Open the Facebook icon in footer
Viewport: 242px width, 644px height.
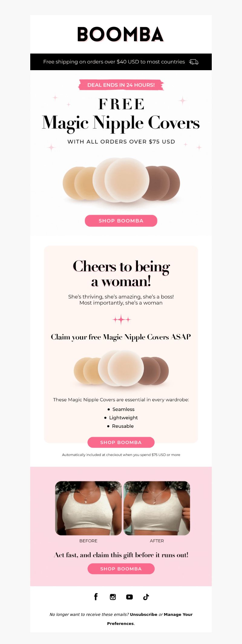pos(96,597)
